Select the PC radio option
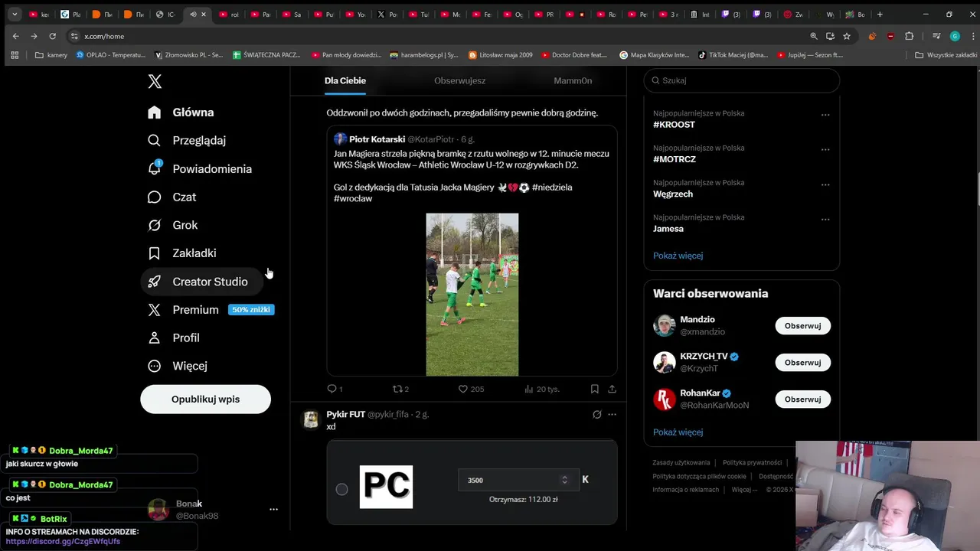 coord(341,489)
